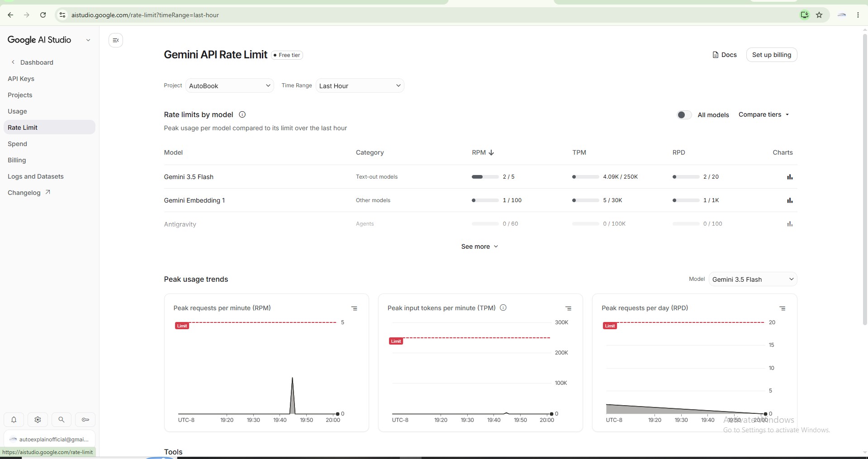868x459 pixels.
Task: Open the chart for Gemini Embedding 1 row
Action: tap(790, 200)
